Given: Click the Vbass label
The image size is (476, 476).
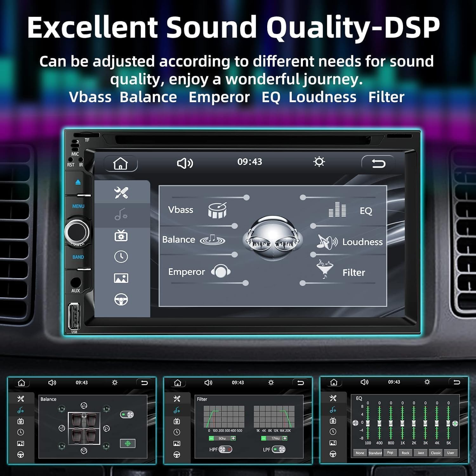Looking at the screenshot, I should tap(181, 210).
